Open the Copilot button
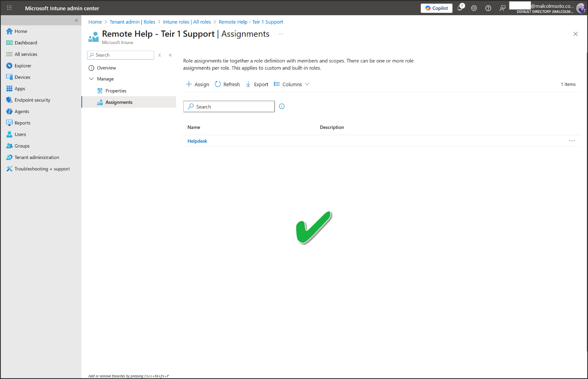This screenshot has width=588, height=379. 436,8
